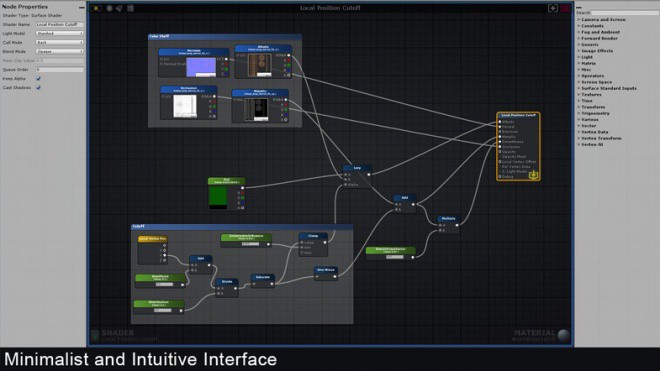
Task: Click the clean unused nodes toolbar icon
Action: click(120, 8)
